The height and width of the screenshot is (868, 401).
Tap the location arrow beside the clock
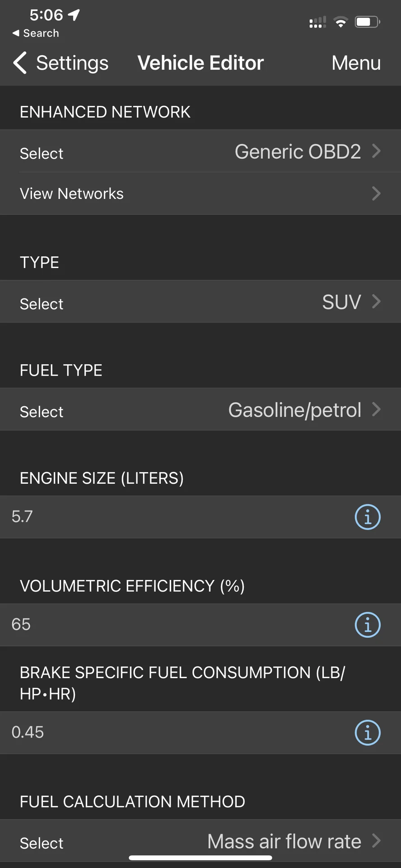[74, 15]
